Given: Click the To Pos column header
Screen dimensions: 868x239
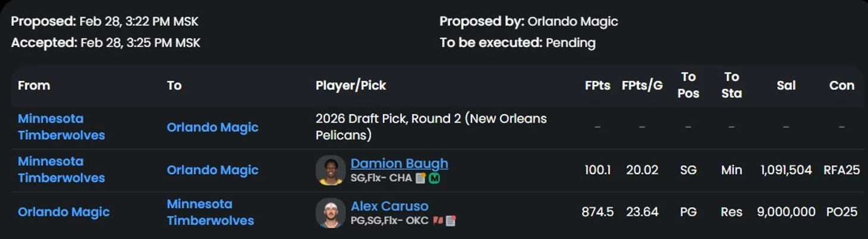Looking at the screenshot, I should (688, 85).
